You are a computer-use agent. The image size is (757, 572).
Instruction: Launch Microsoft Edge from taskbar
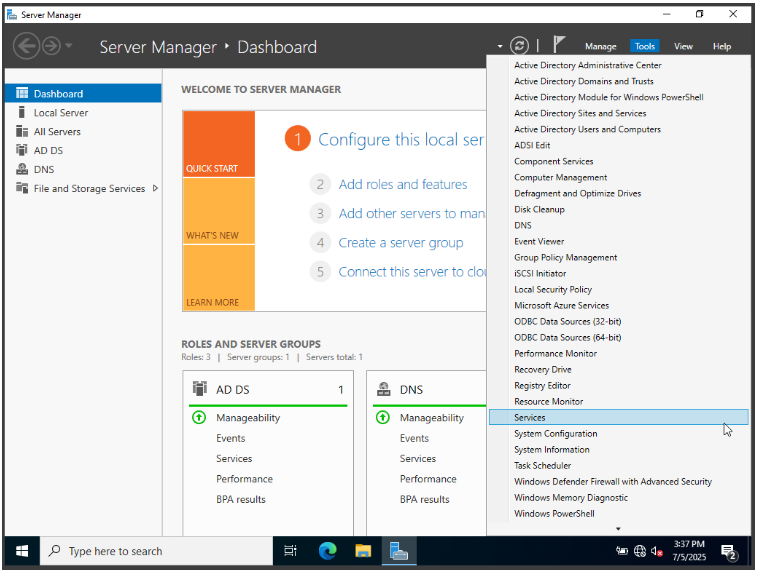click(x=327, y=551)
